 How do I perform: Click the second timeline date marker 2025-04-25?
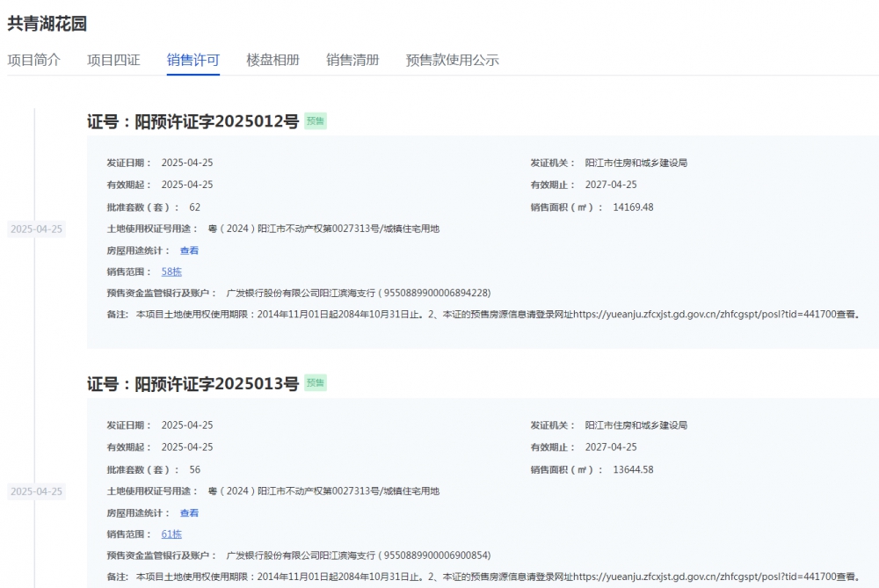[x=36, y=491]
